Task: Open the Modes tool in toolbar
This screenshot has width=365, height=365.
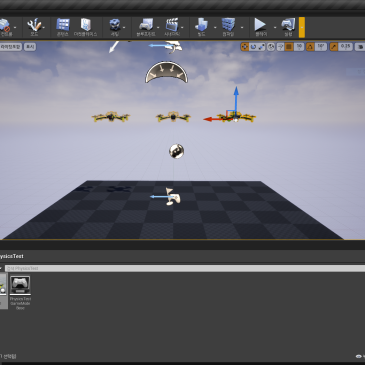Action: pos(34,27)
